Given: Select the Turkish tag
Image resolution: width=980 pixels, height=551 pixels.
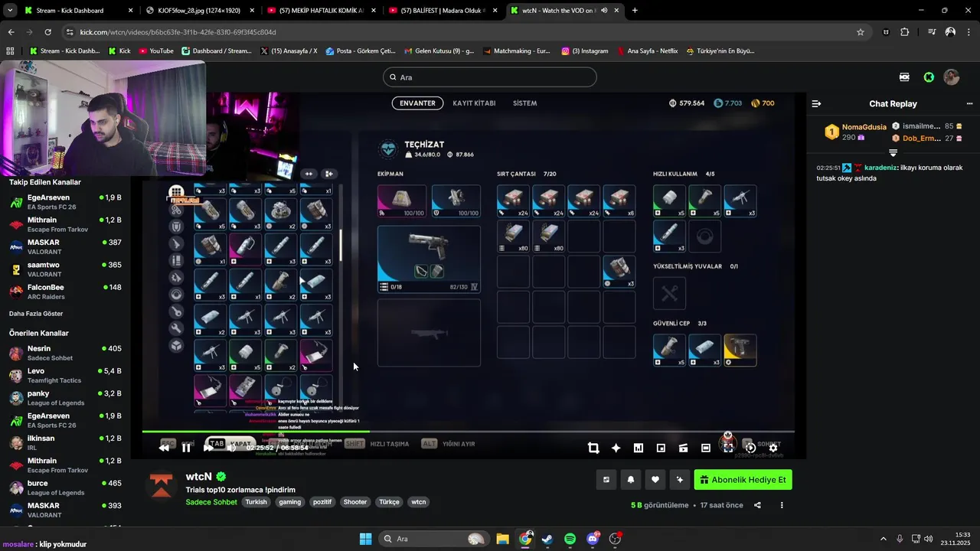Looking at the screenshot, I should 256,502.
